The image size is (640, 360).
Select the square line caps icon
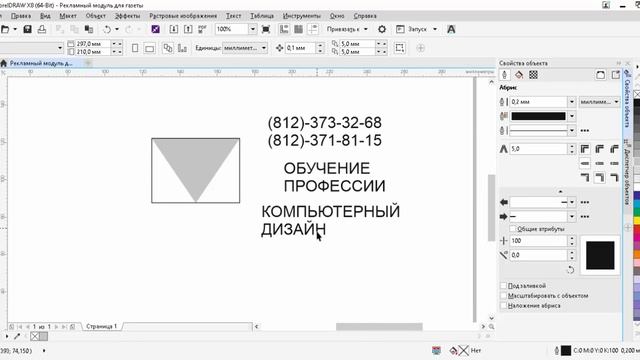pyautogui.click(x=585, y=163)
